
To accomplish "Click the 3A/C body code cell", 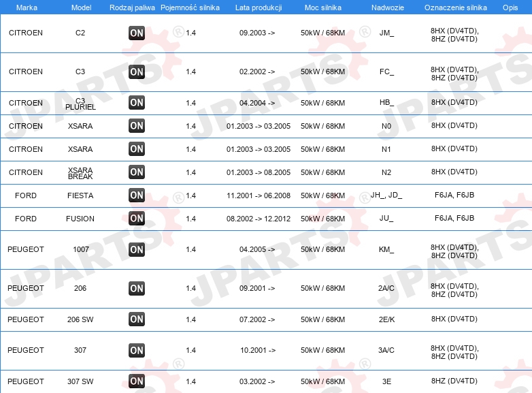I will pyautogui.click(x=386, y=350).
